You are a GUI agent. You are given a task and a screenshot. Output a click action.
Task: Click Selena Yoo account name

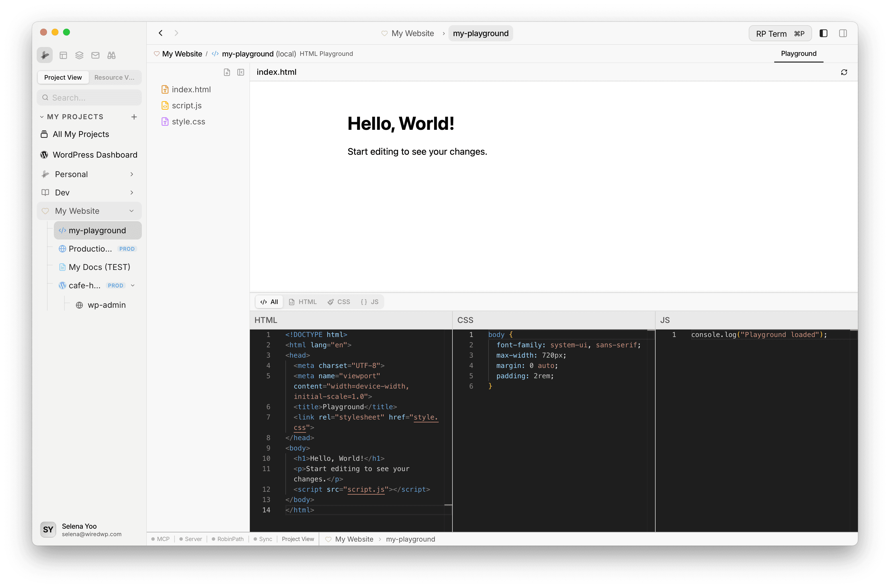(x=79, y=526)
